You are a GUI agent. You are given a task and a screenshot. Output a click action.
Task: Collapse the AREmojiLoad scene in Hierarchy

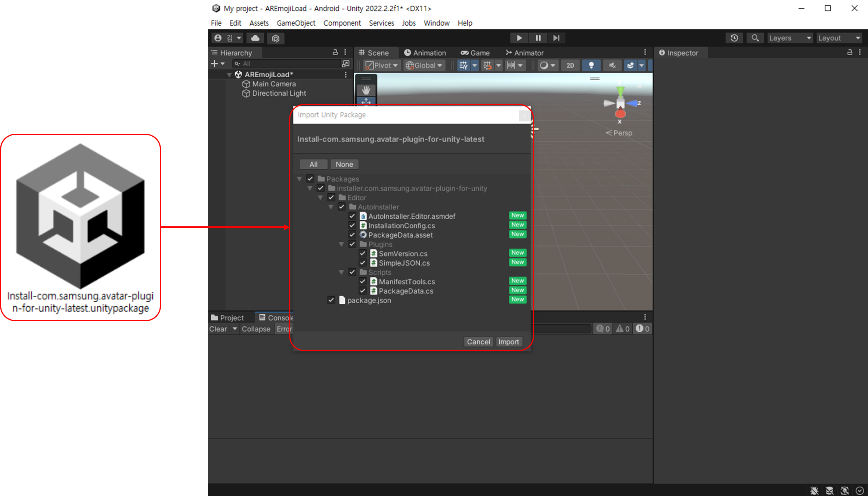coord(229,75)
